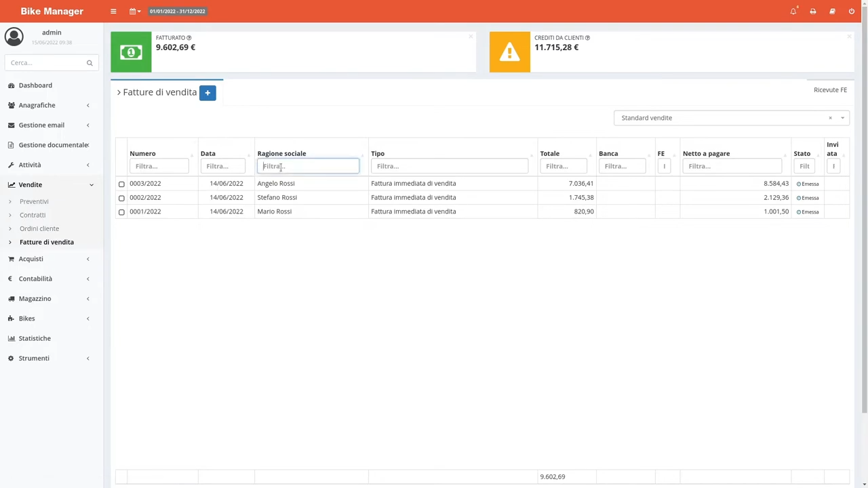This screenshot has height=488, width=868.
Task: Click the hamburger menu toggle icon
Action: point(113,12)
